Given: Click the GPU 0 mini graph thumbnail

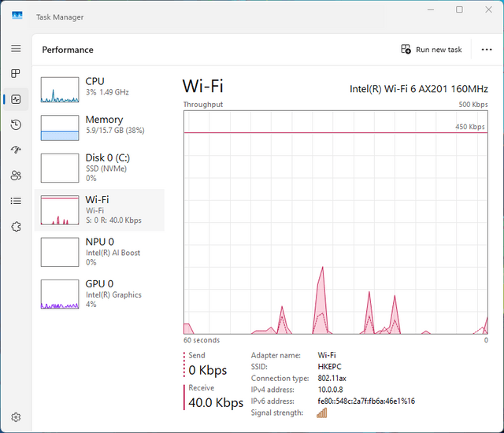Looking at the screenshot, I should coord(60,294).
